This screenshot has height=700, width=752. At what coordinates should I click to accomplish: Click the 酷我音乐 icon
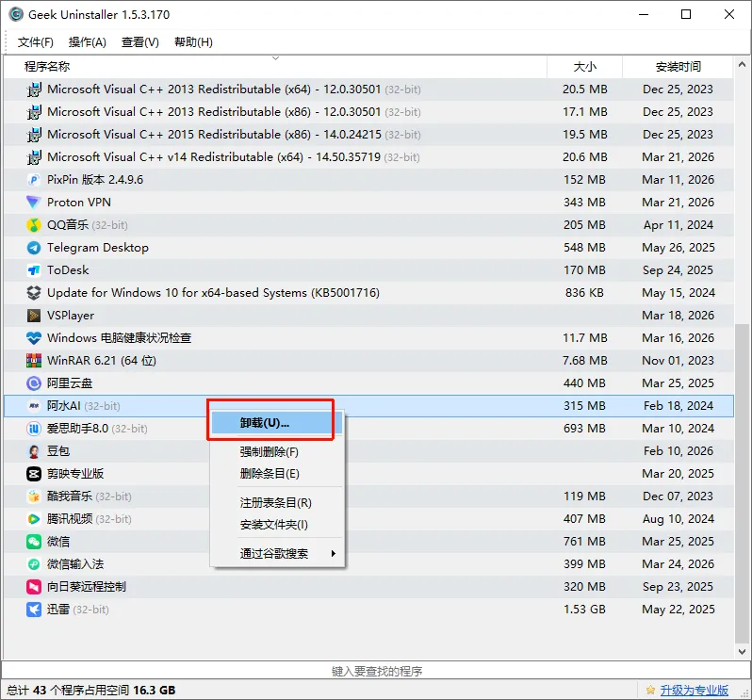click(x=34, y=497)
